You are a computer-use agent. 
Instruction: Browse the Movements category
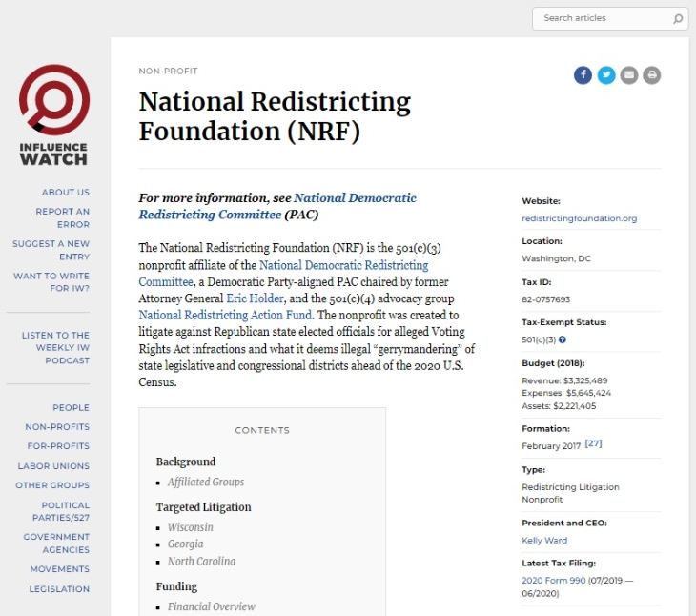(60, 569)
